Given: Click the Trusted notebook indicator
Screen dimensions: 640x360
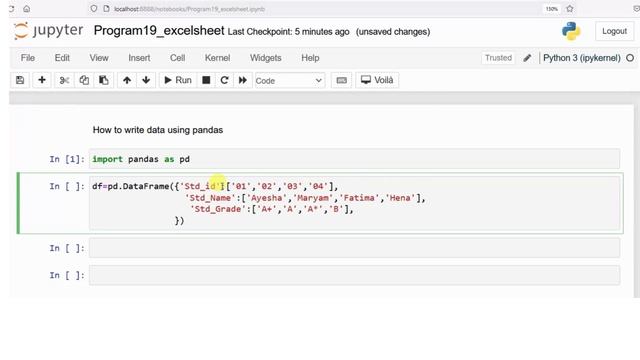Looking at the screenshot, I should 498,58.
